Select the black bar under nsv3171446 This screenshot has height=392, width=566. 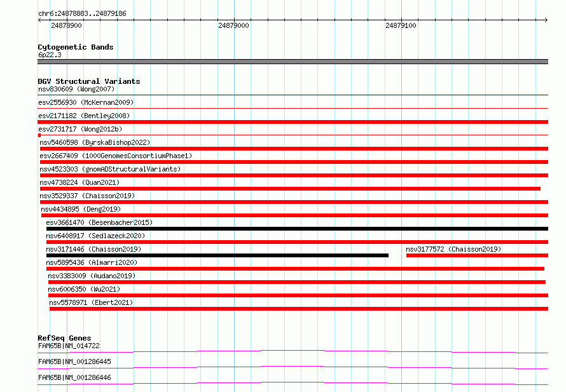pyautogui.click(x=217, y=255)
